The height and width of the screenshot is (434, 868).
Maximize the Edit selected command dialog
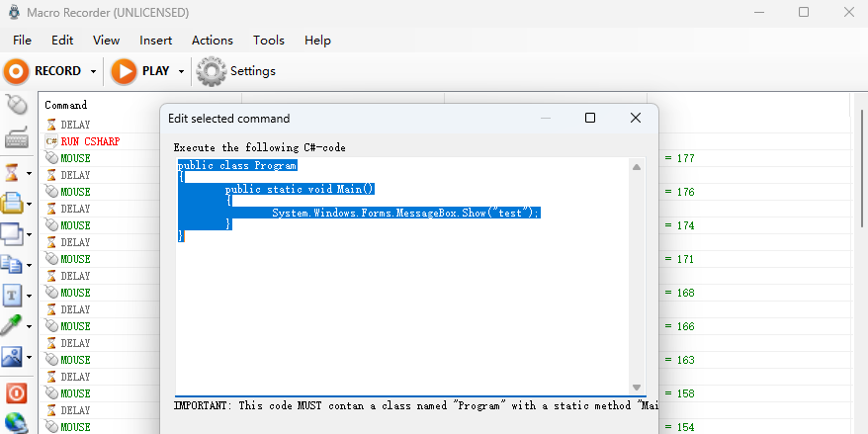pyautogui.click(x=590, y=118)
